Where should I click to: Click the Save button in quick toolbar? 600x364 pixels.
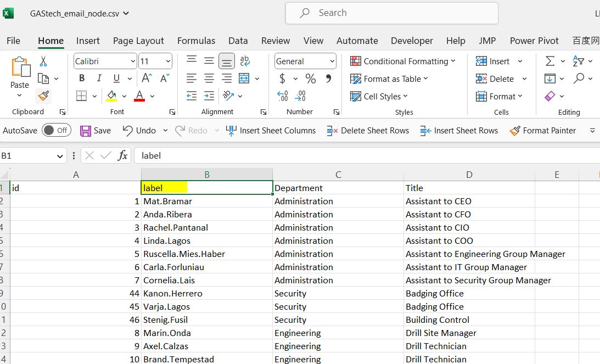(96, 130)
